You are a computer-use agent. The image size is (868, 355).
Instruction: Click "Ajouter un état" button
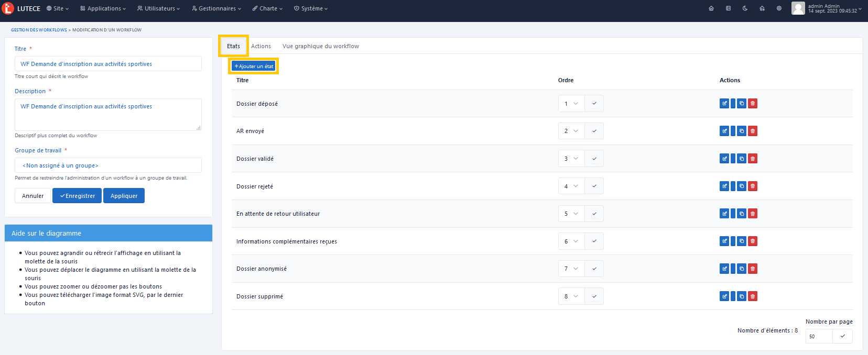tap(254, 66)
